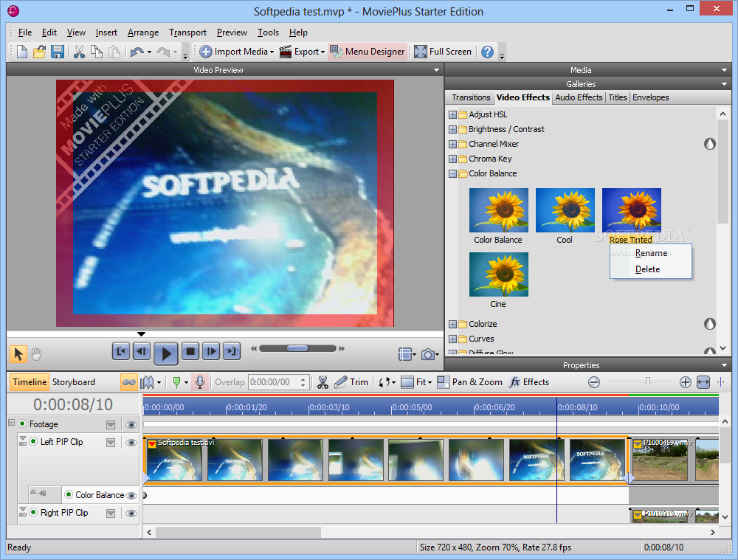Enter Full Screen preview
The image size is (738, 560).
click(x=443, y=52)
